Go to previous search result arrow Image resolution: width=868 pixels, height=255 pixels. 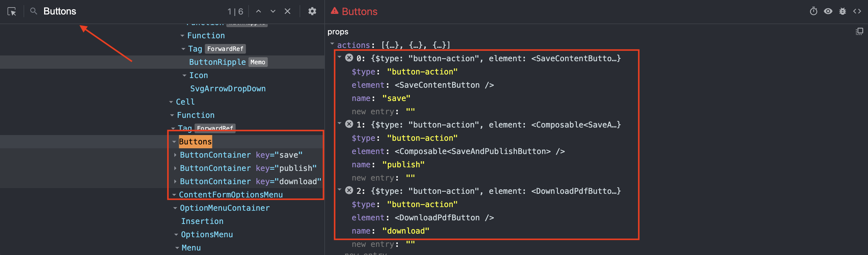tap(259, 11)
